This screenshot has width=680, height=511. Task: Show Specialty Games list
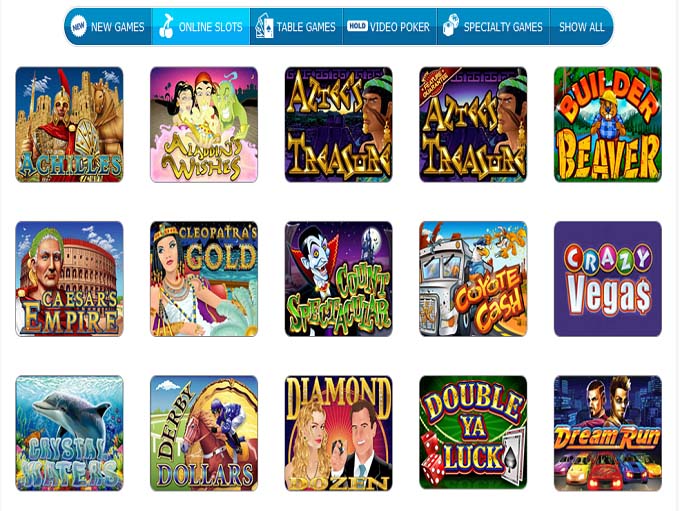494,26
